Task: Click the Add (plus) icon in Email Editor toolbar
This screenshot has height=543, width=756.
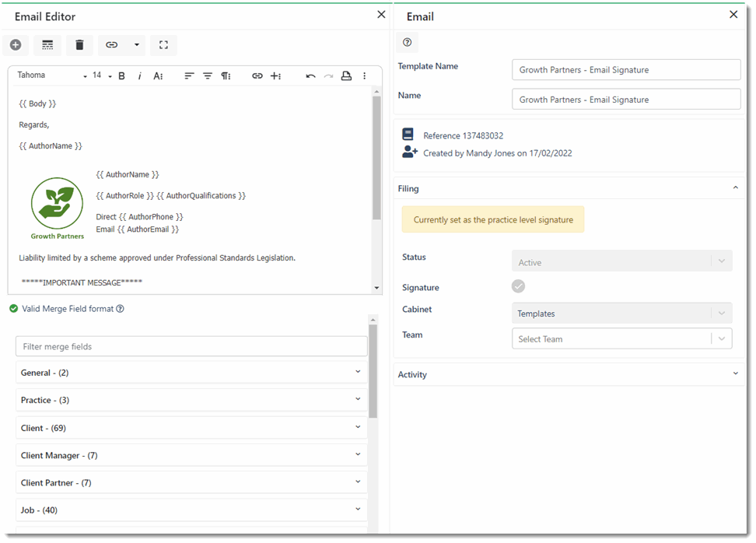Action: pos(15,45)
